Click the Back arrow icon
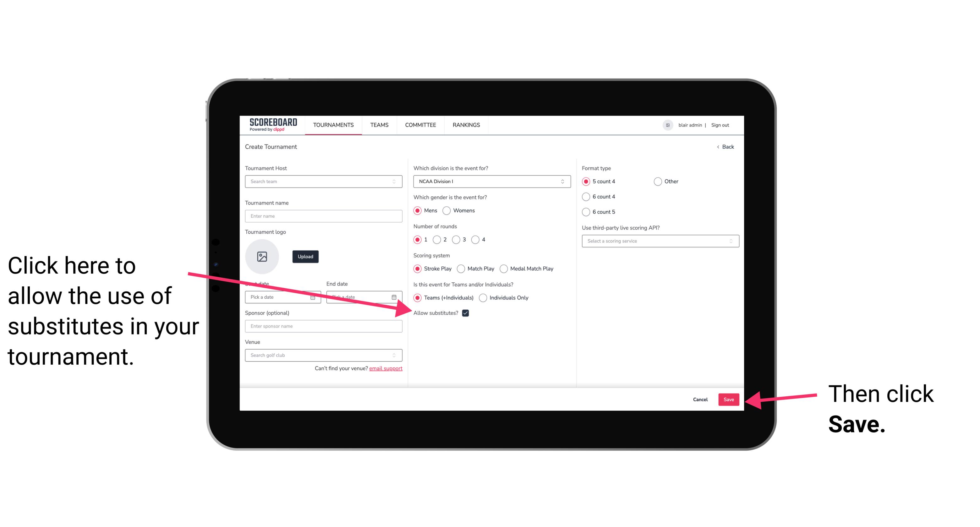 (x=719, y=147)
